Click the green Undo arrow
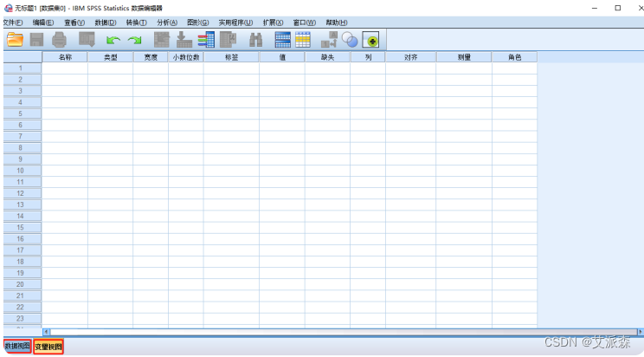The height and width of the screenshot is (357, 644). pyautogui.click(x=113, y=40)
